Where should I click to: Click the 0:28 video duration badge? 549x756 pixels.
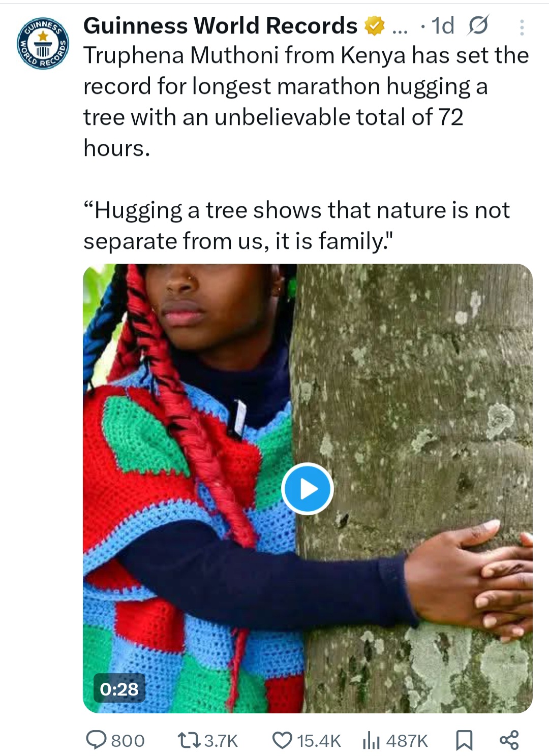coord(119,688)
